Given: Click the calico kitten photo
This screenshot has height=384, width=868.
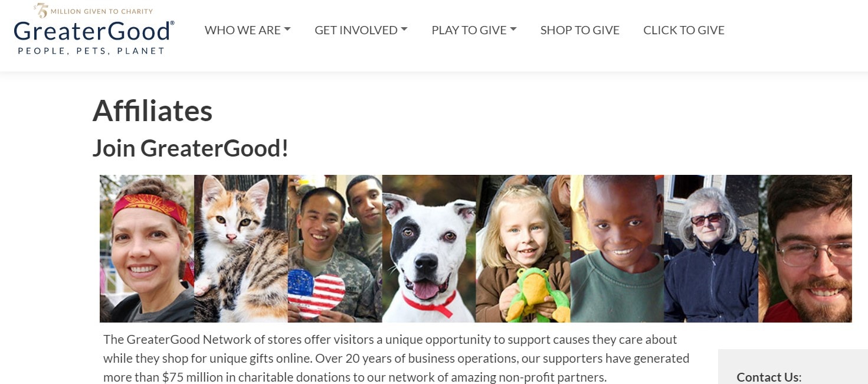Looking at the screenshot, I should (x=241, y=249).
